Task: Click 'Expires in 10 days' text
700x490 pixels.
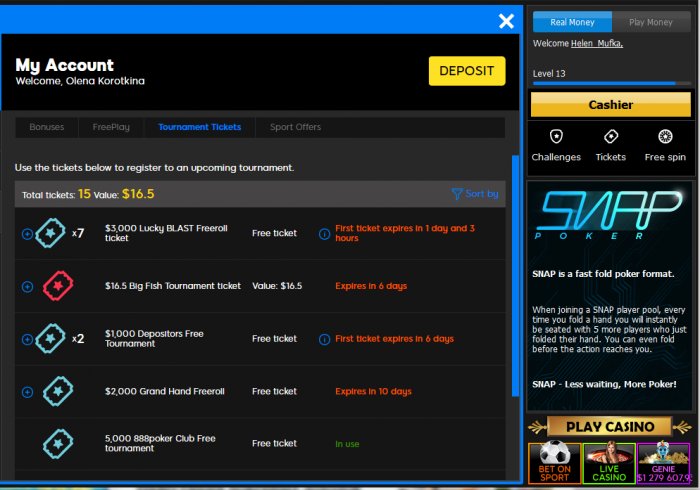Action: click(373, 391)
